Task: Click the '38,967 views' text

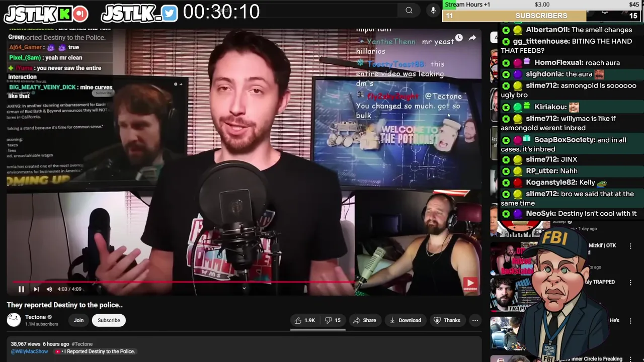Action: point(26,344)
